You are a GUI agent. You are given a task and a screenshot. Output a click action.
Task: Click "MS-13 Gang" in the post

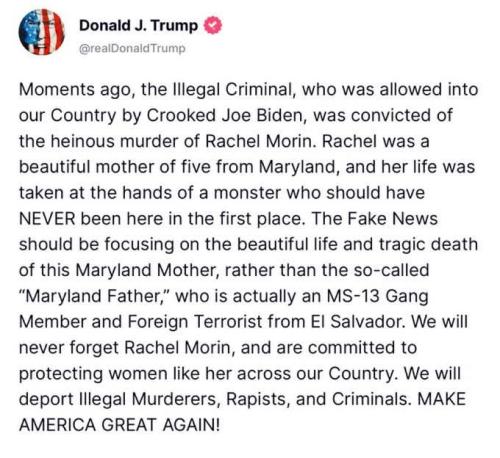[377, 296]
